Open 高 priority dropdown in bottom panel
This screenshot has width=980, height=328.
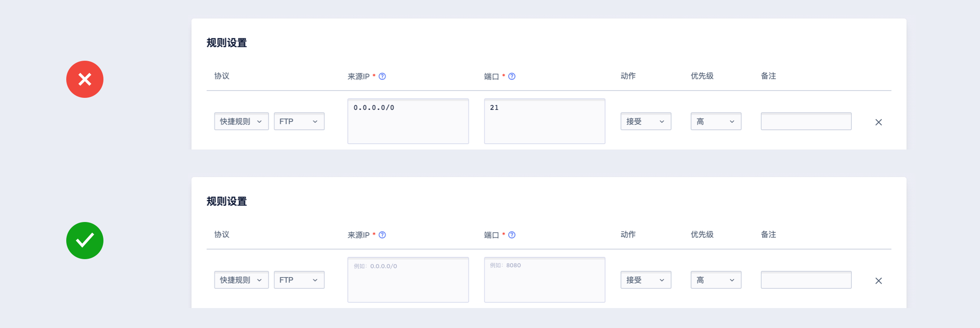(716, 280)
